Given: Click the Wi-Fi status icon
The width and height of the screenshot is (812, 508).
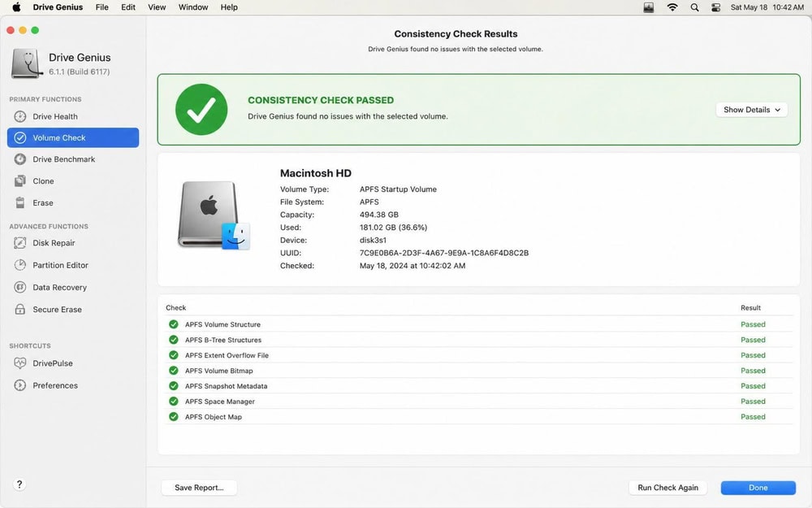Looking at the screenshot, I should coord(672,7).
